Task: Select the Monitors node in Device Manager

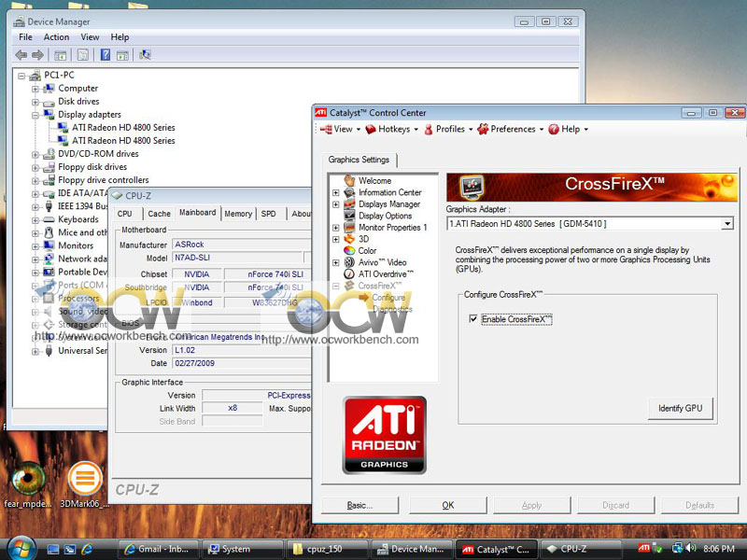Action: point(76,245)
